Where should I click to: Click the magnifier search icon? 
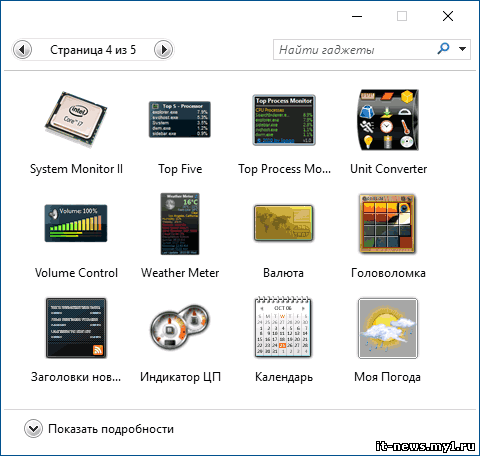(x=443, y=49)
